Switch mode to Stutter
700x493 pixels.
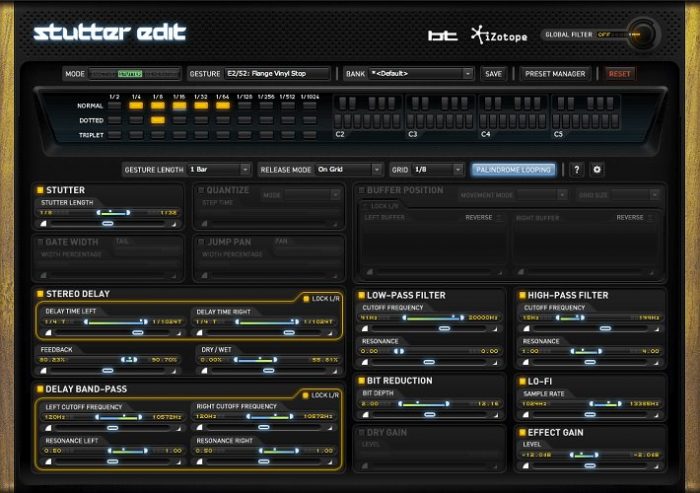coord(130,74)
